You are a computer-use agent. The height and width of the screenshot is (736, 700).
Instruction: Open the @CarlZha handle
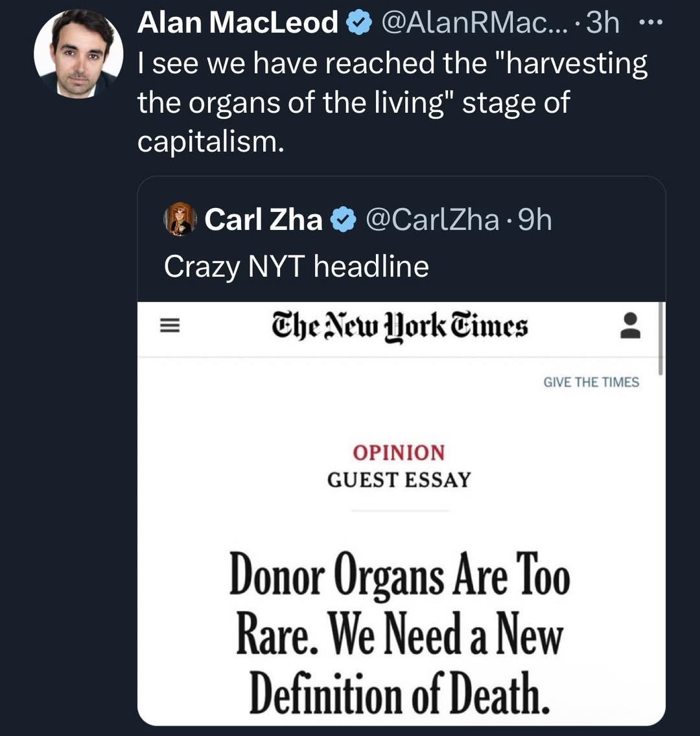click(x=432, y=220)
